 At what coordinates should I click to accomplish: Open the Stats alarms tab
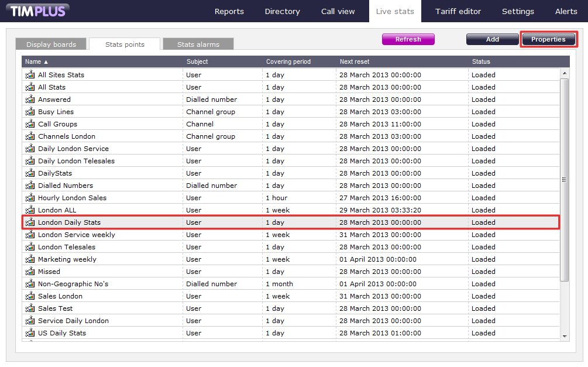[198, 44]
